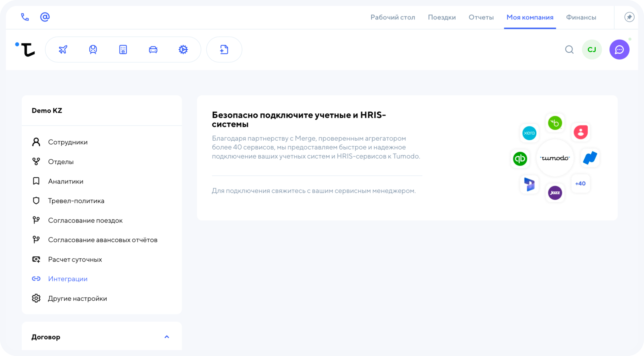Click the BambooHR green logo
Viewport: 644px width, 356px height.
555,123
